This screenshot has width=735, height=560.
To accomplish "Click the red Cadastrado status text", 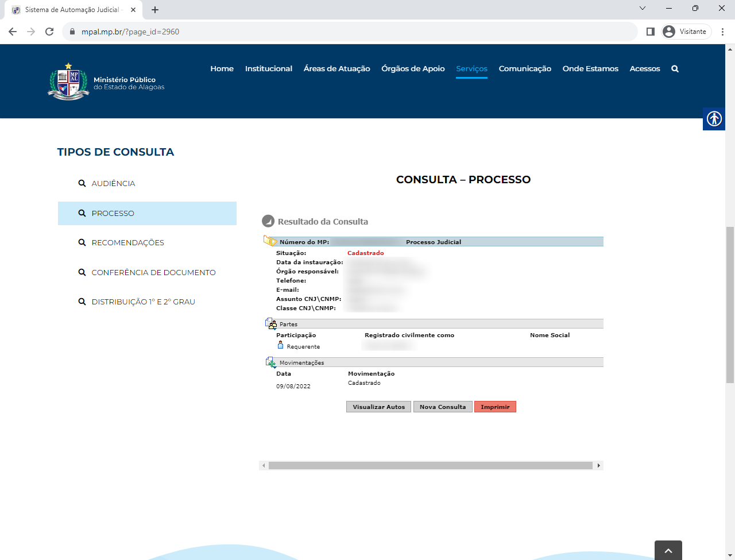I will point(365,253).
